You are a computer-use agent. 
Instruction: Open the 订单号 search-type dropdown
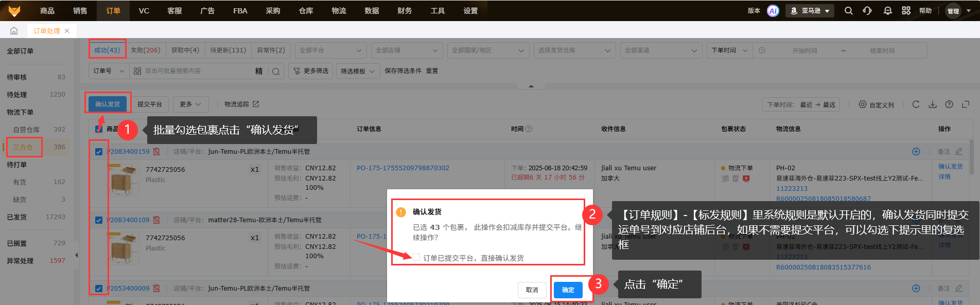109,71
